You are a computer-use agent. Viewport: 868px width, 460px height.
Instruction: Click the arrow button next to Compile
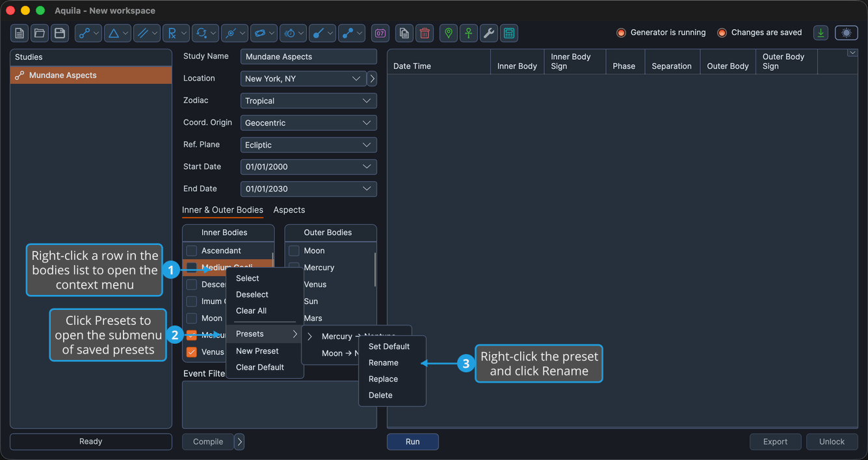[x=239, y=442]
